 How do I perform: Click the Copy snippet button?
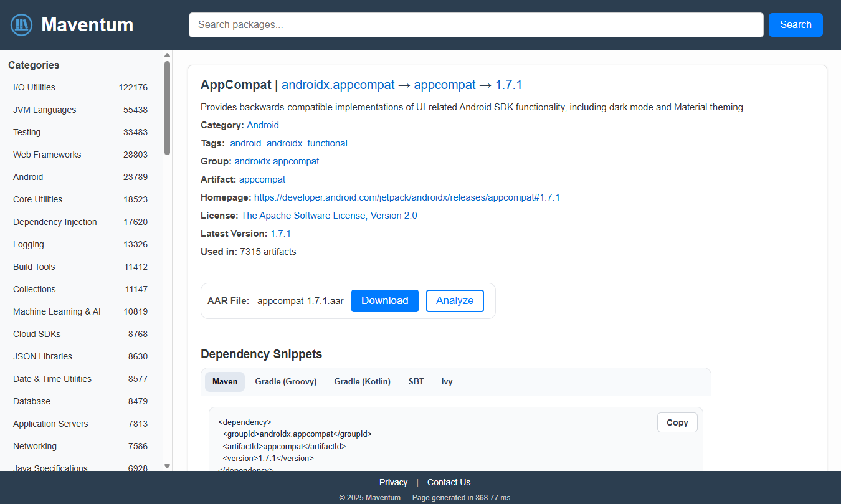[677, 422]
